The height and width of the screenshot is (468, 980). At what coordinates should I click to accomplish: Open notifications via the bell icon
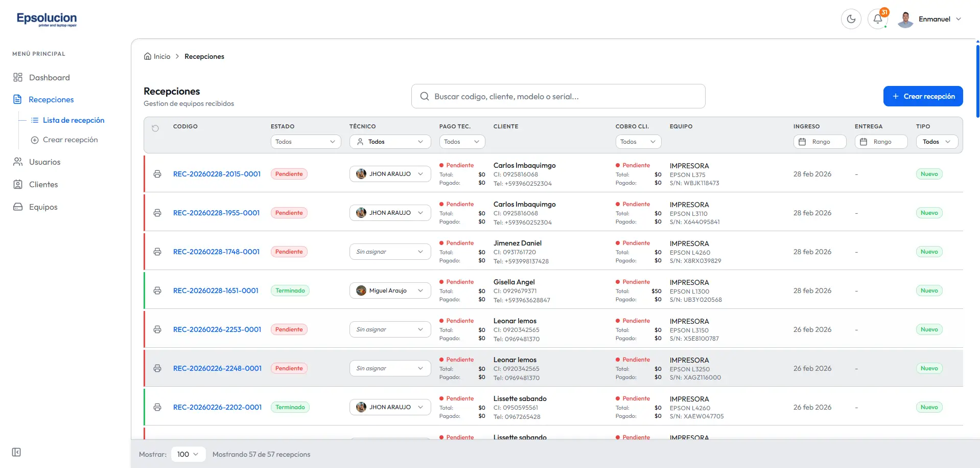tap(878, 19)
